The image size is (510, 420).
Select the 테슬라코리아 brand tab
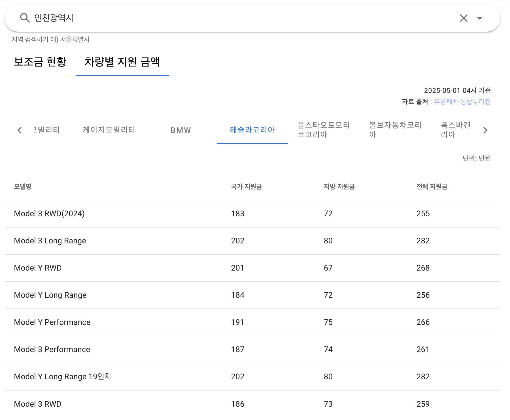point(252,130)
